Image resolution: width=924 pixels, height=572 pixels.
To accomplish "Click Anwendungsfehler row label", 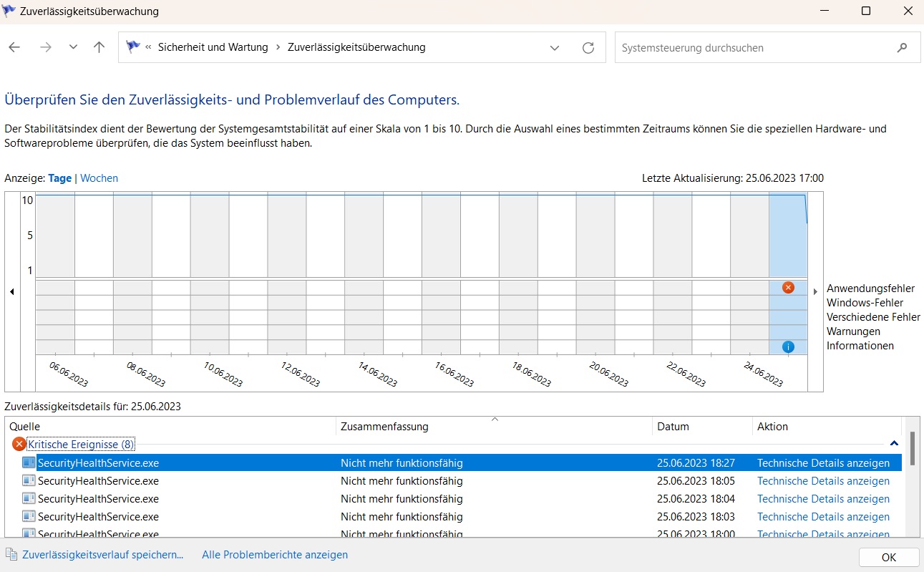I will (x=870, y=289).
